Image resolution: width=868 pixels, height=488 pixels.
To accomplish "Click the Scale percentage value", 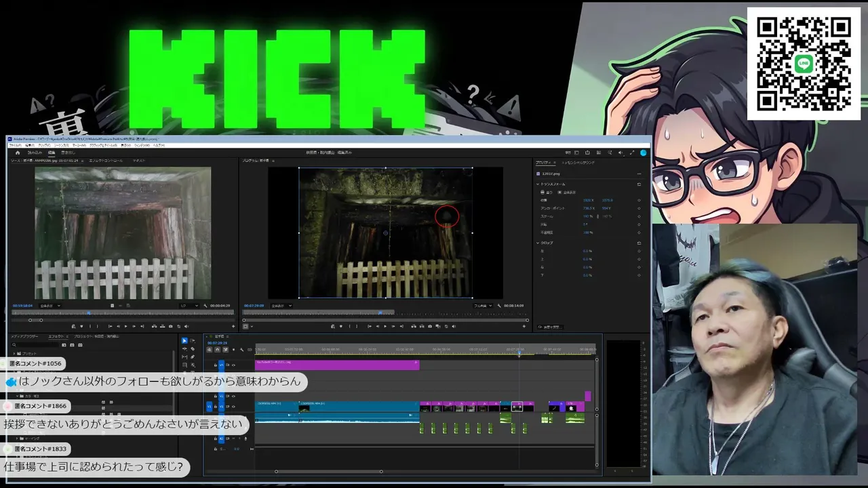I will [586, 216].
